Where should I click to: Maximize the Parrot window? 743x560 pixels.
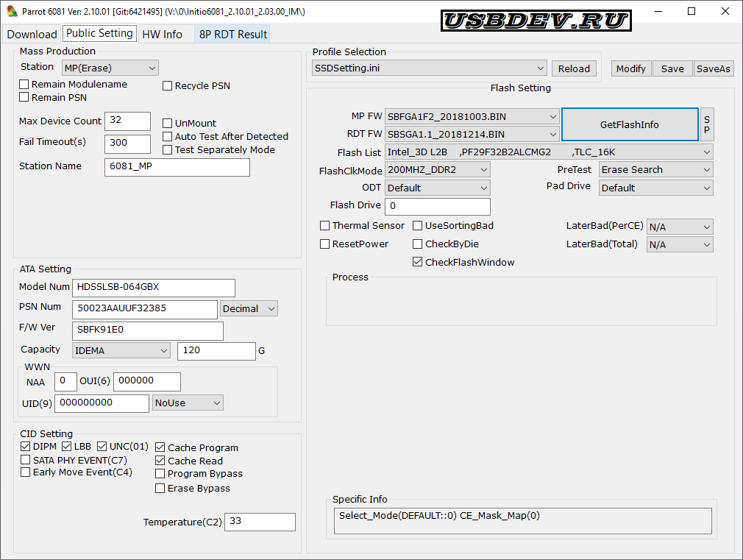point(692,11)
